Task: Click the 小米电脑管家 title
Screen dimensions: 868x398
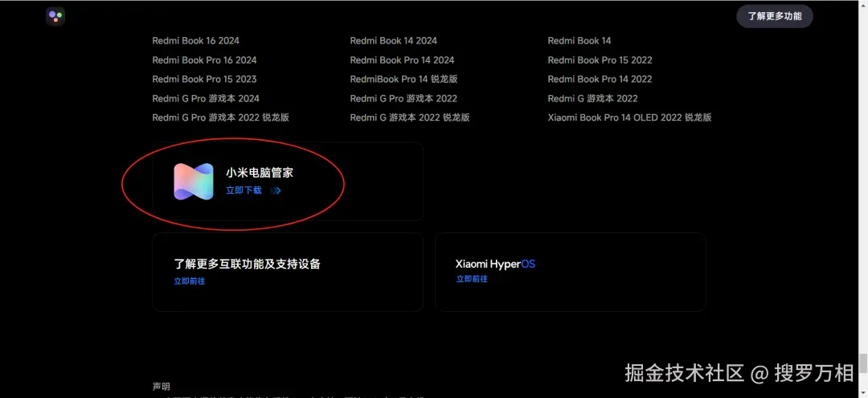Action: point(259,173)
